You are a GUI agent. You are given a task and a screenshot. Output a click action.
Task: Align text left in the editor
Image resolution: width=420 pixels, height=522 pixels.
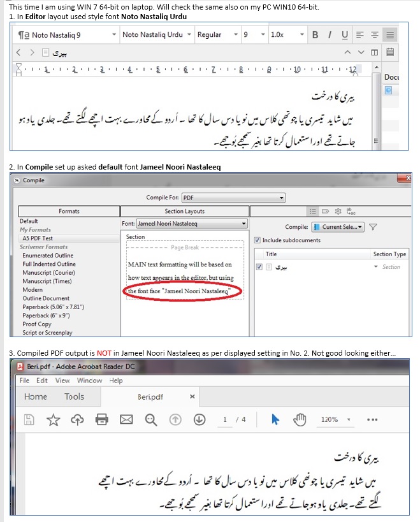point(359,34)
